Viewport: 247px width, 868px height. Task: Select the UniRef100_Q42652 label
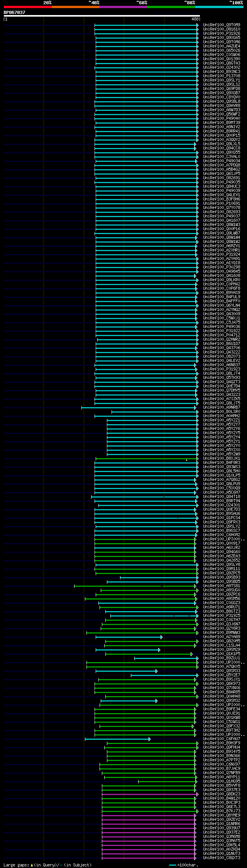[x=222, y=561]
